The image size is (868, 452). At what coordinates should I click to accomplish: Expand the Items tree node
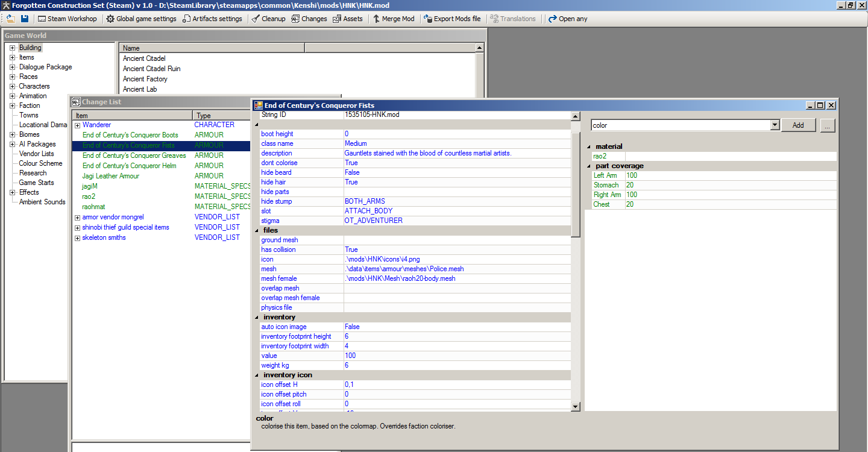[12, 57]
